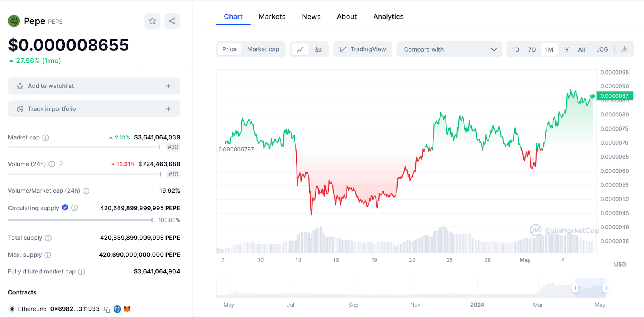This screenshot has width=644, height=317.
Task: Select the 1D time range
Action: coord(516,50)
